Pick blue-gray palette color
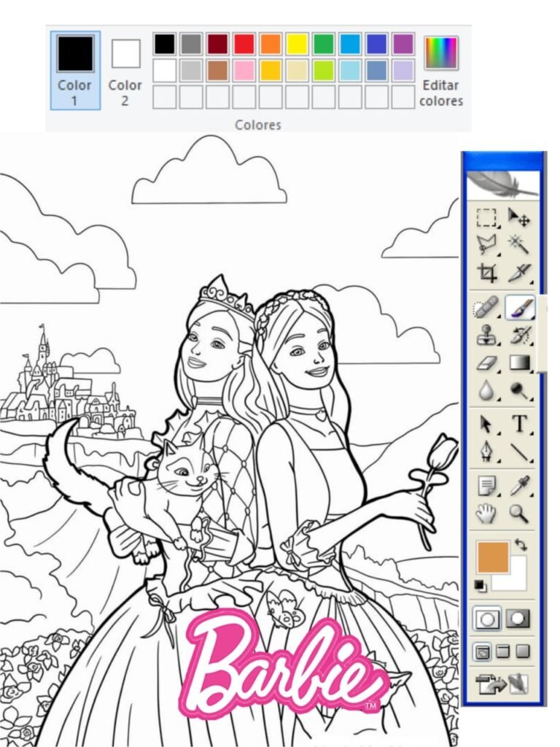 [x=377, y=70]
